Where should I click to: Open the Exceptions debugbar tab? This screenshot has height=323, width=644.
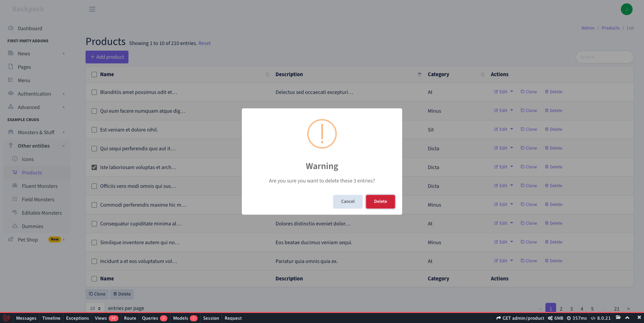click(x=77, y=318)
